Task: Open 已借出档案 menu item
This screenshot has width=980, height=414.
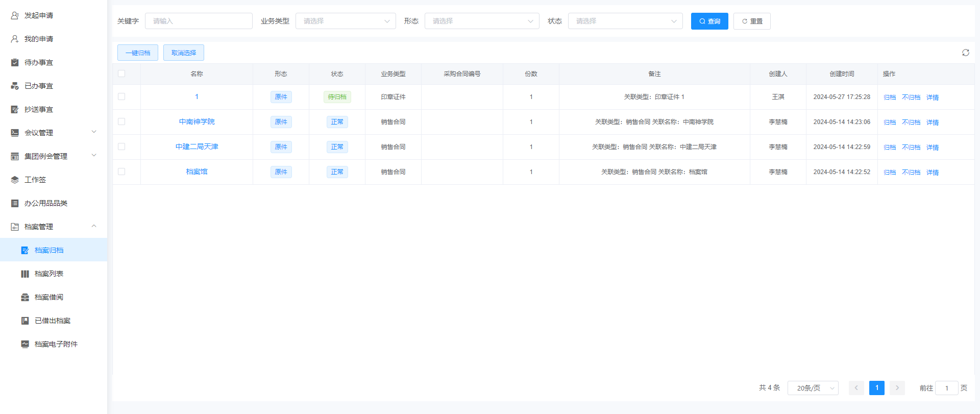Action: [x=53, y=321]
